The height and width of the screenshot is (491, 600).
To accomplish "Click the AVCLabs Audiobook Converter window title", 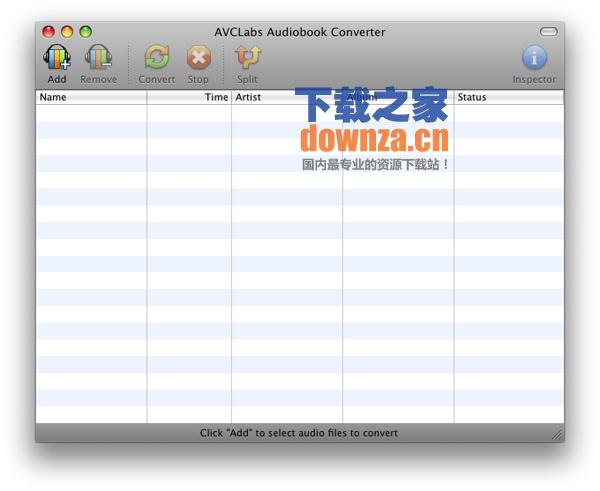I will (300, 32).
